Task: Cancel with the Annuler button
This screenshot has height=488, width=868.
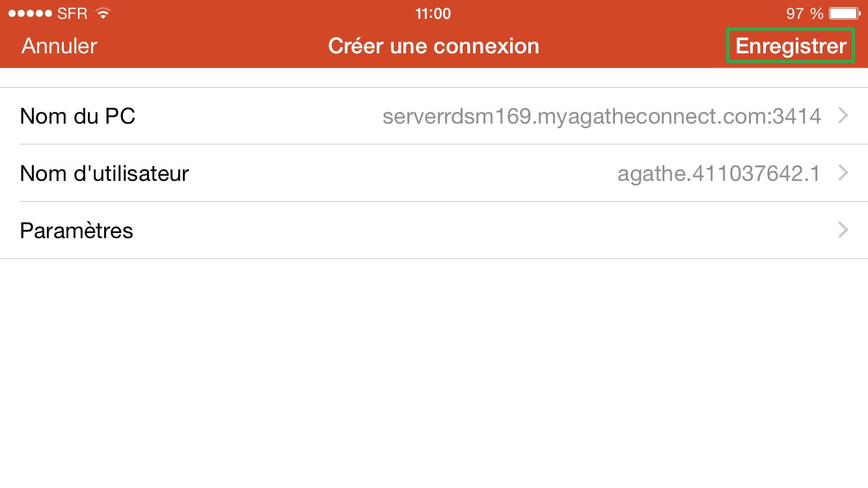Action: pyautogui.click(x=59, y=46)
